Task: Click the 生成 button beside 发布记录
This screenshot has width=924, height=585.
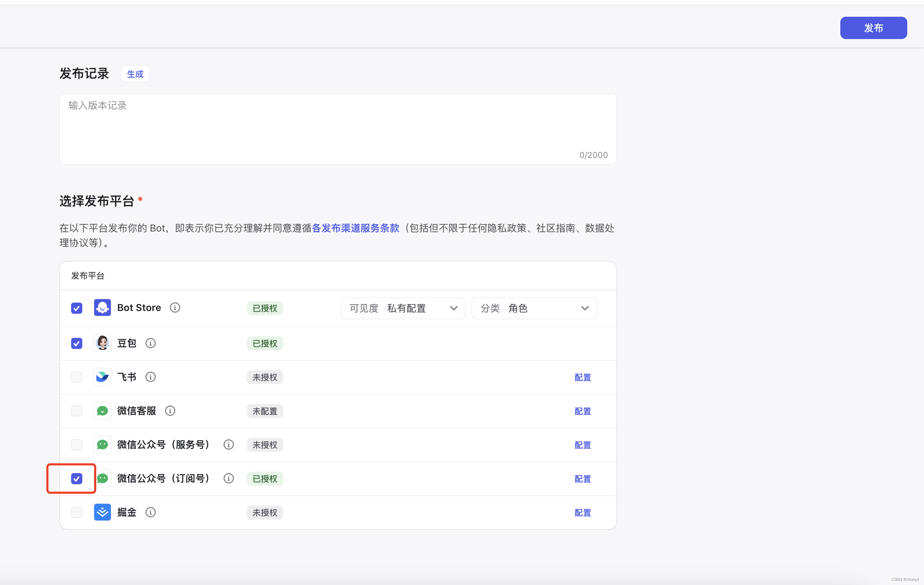Action: pos(135,74)
